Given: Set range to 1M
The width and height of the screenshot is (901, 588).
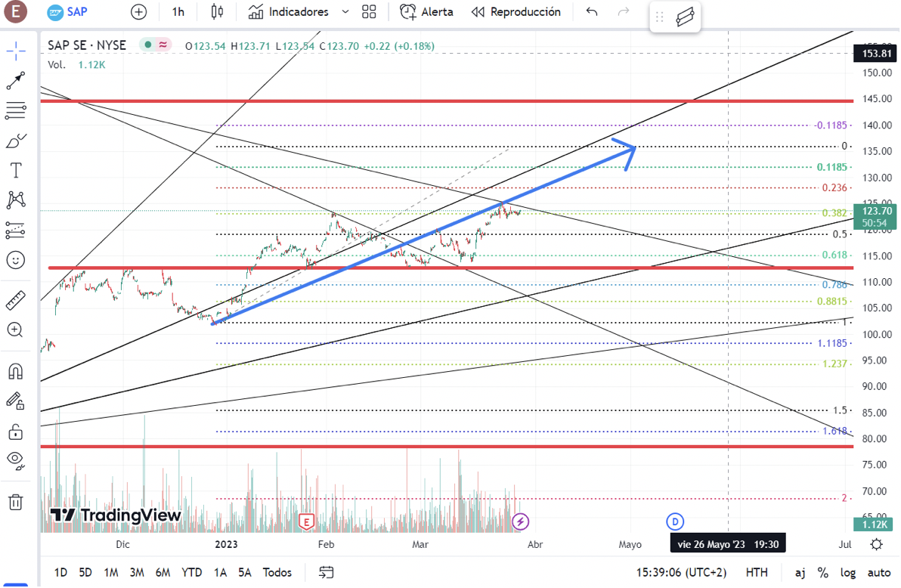Looking at the screenshot, I should pyautogui.click(x=111, y=572).
